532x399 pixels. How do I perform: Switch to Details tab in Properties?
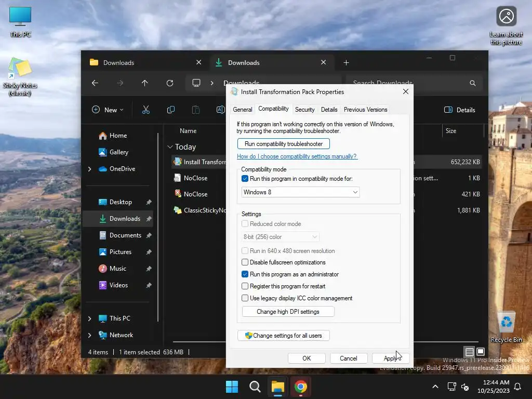[329, 110]
